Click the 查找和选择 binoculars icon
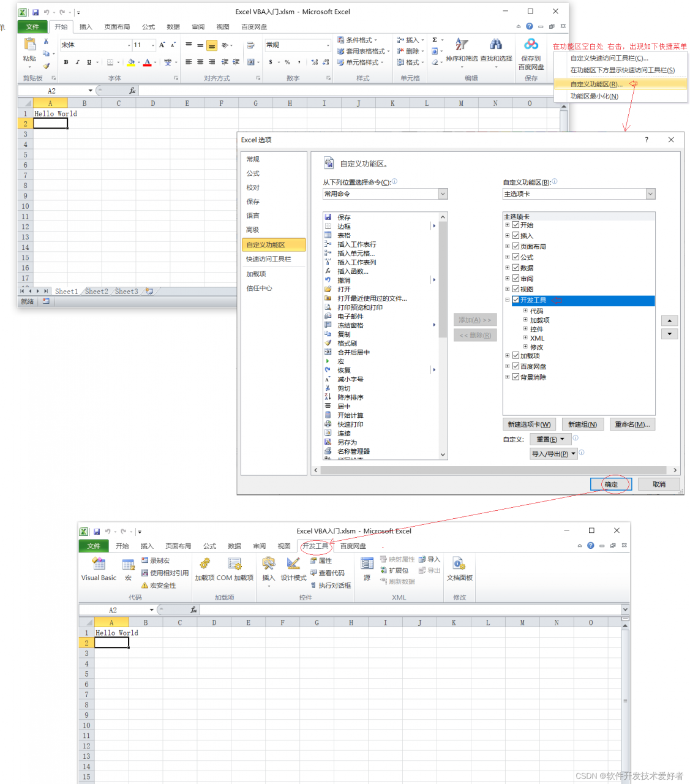Image resolution: width=690 pixels, height=784 pixels. click(496, 44)
